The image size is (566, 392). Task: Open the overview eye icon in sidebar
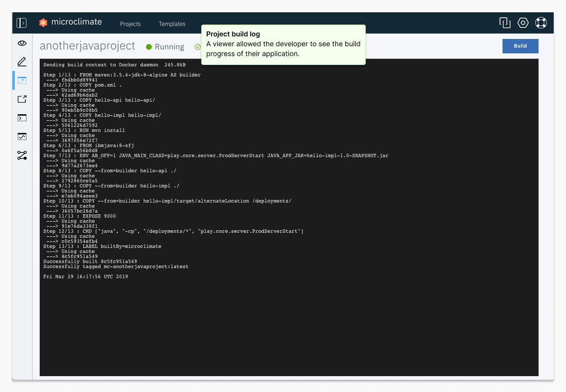click(x=22, y=43)
